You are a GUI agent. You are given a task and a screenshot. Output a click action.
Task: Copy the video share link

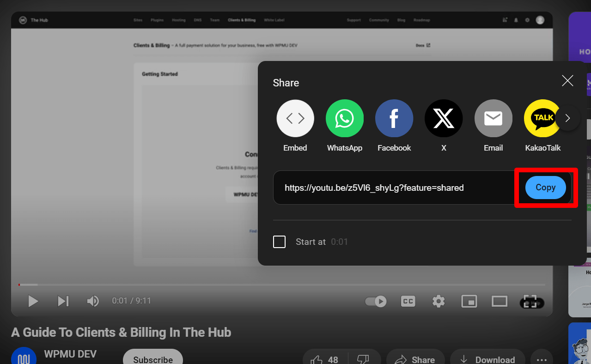[x=545, y=188]
